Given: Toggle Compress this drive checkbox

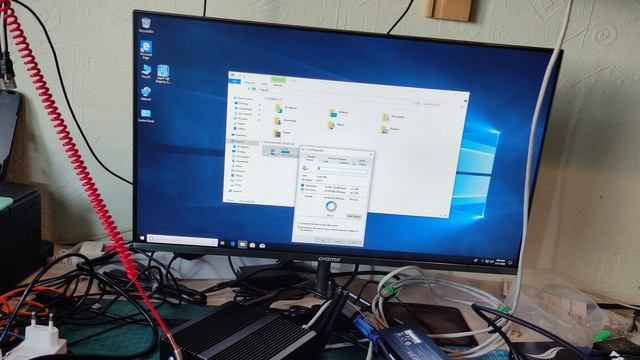Looking at the screenshot, I should pyautogui.click(x=298, y=223).
